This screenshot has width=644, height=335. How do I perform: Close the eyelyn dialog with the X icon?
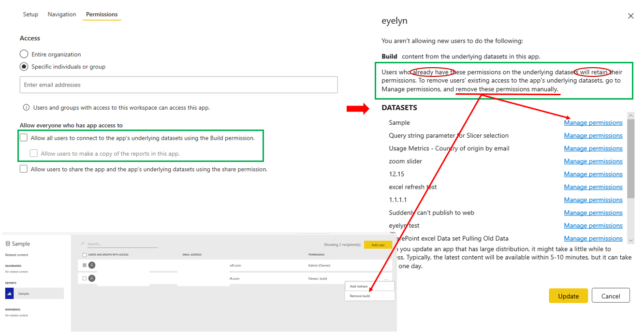[x=630, y=16]
